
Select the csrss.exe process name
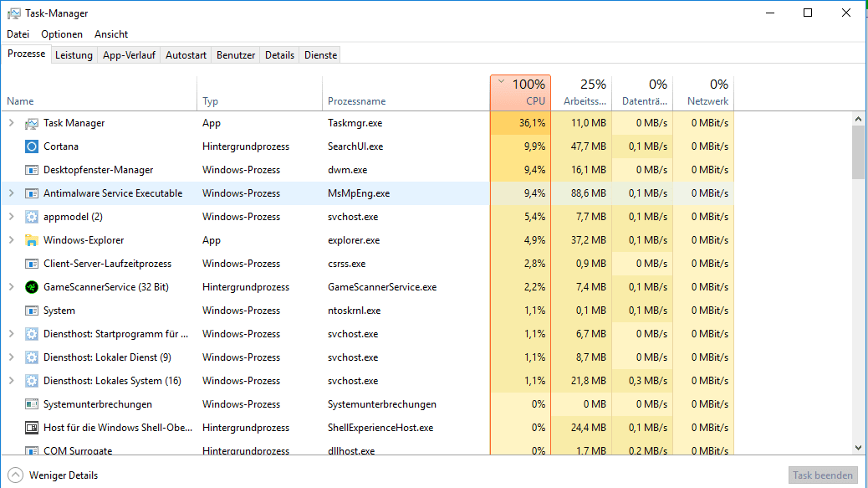[346, 264]
